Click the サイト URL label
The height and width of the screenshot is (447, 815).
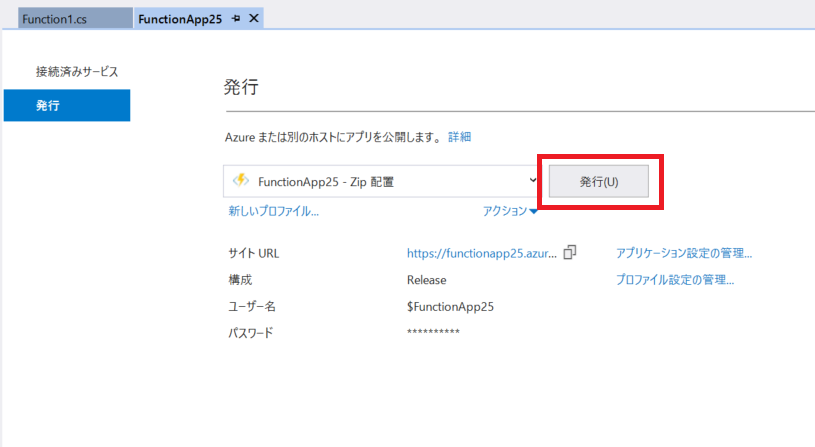[254, 254]
